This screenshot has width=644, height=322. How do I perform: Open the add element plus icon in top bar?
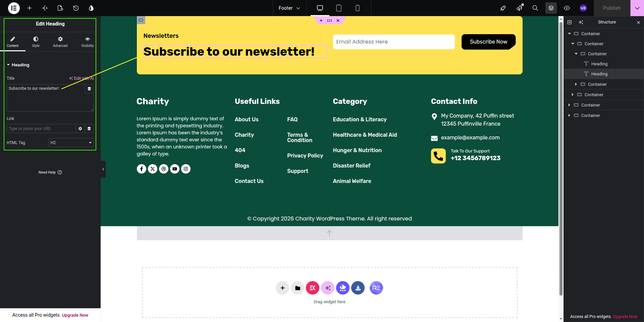pos(30,8)
